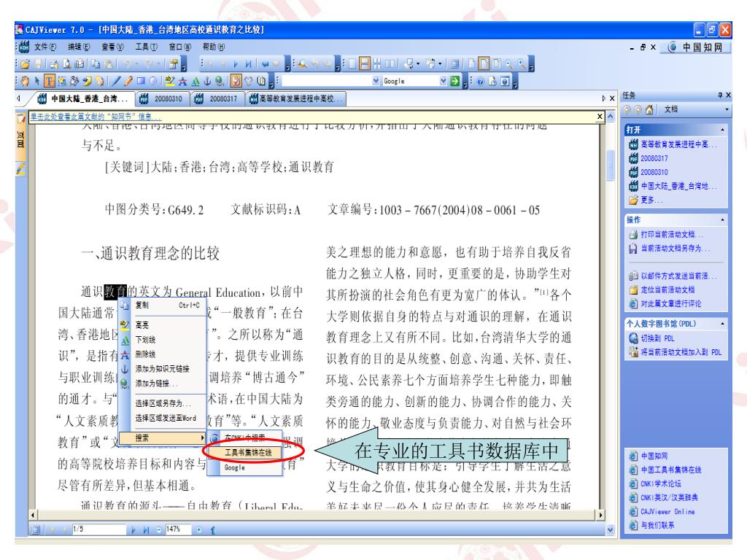Click the 147% zoom field

click(178, 529)
